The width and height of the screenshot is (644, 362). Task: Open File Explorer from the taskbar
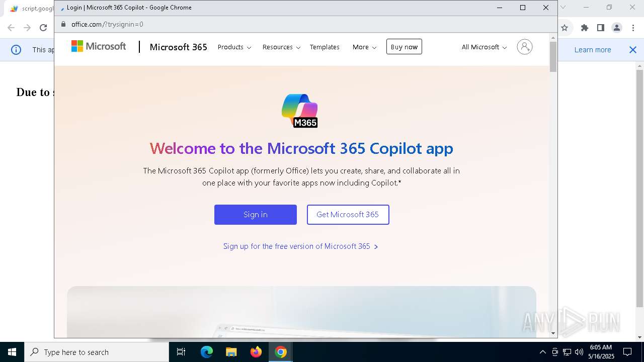pyautogui.click(x=231, y=352)
